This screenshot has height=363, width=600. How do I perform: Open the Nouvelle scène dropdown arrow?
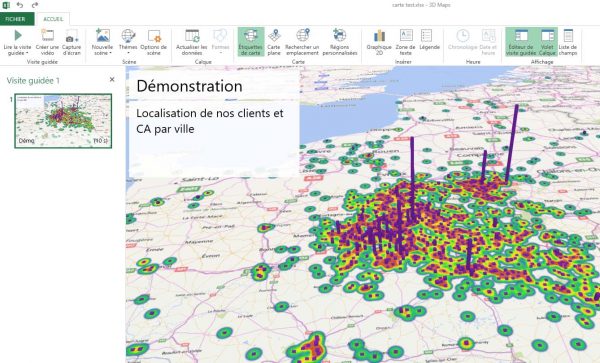pyautogui.click(x=110, y=53)
